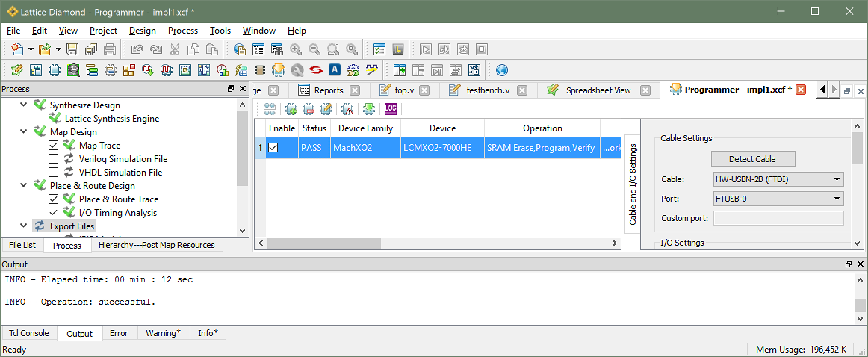Close the top.v tab
The width and height of the screenshot is (868, 357).
point(424,90)
